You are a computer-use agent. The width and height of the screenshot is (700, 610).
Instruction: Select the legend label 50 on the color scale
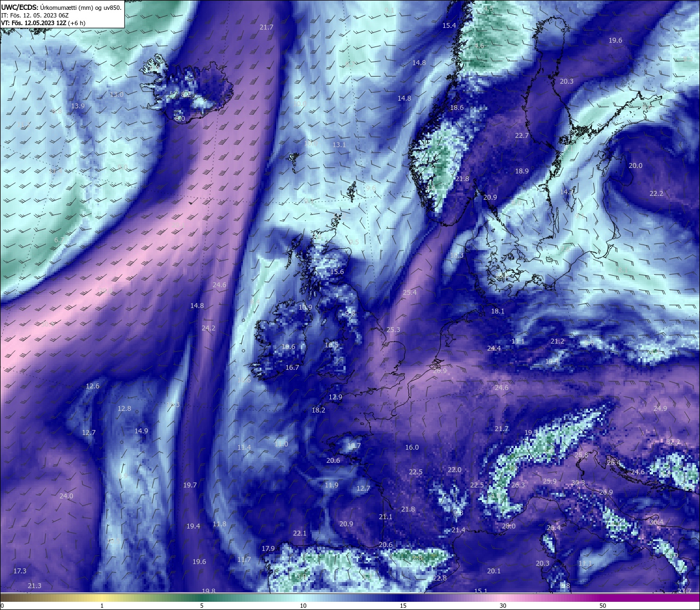click(x=603, y=606)
